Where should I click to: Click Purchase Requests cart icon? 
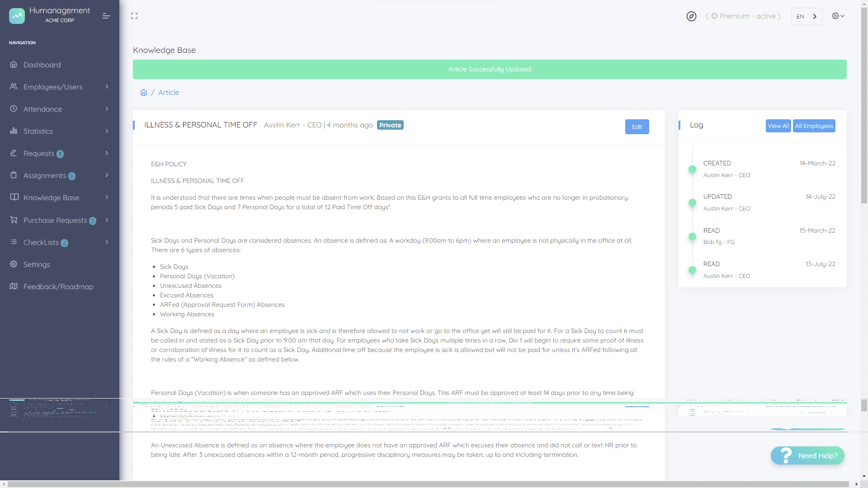pos(14,220)
